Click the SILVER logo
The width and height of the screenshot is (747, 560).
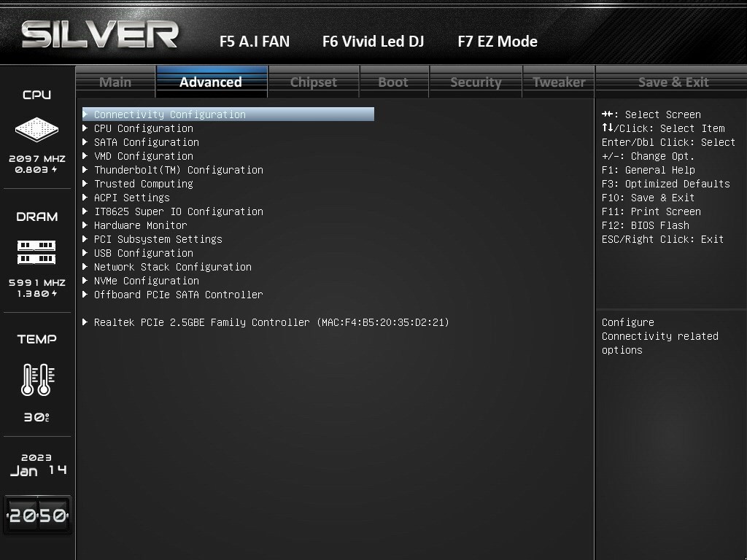99,34
